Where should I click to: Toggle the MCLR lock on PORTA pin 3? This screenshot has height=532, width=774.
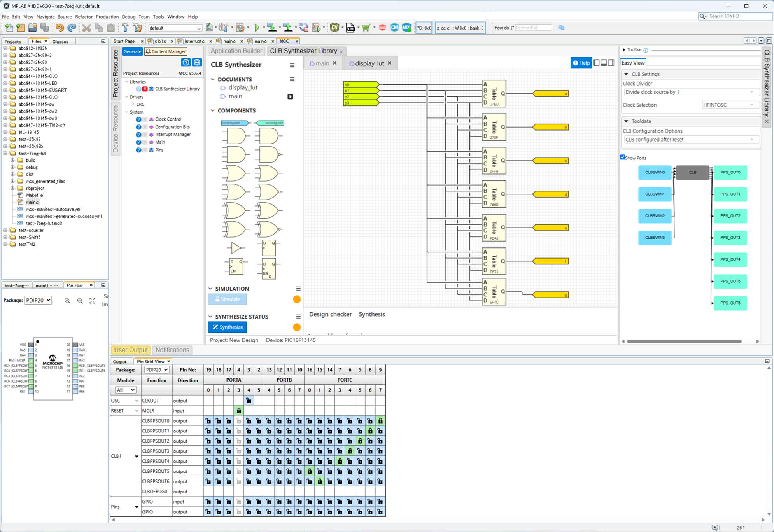[x=239, y=411]
